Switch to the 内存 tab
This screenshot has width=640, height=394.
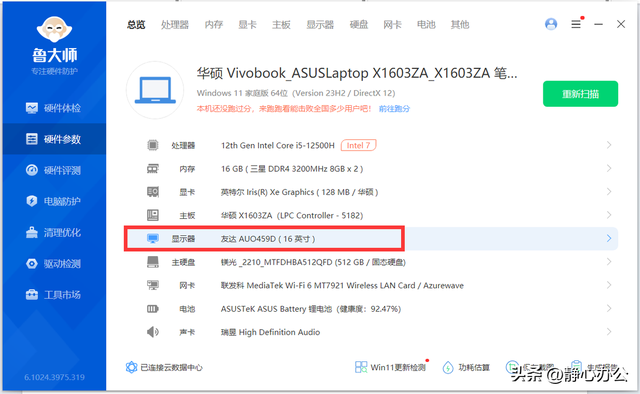[x=214, y=24]
